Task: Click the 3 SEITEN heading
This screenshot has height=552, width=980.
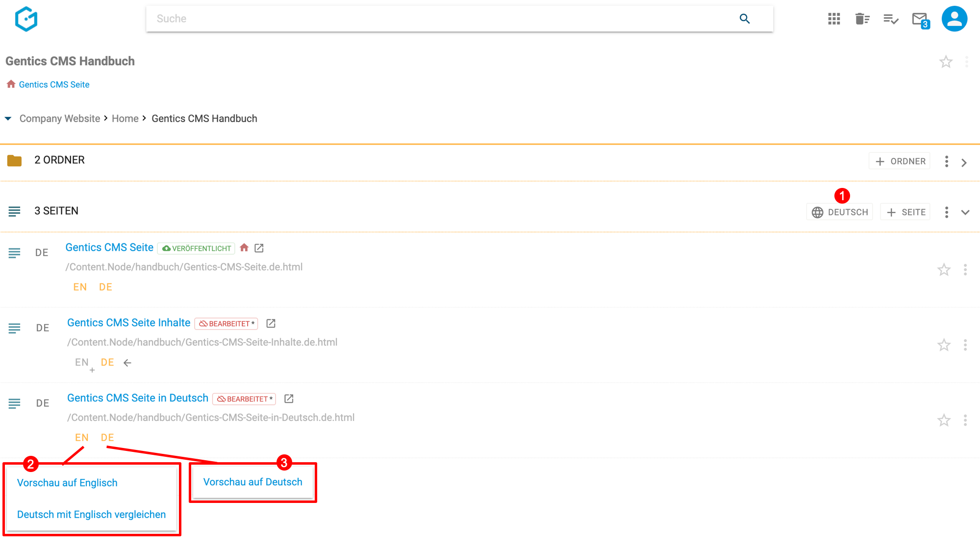Action: point(56,211)
